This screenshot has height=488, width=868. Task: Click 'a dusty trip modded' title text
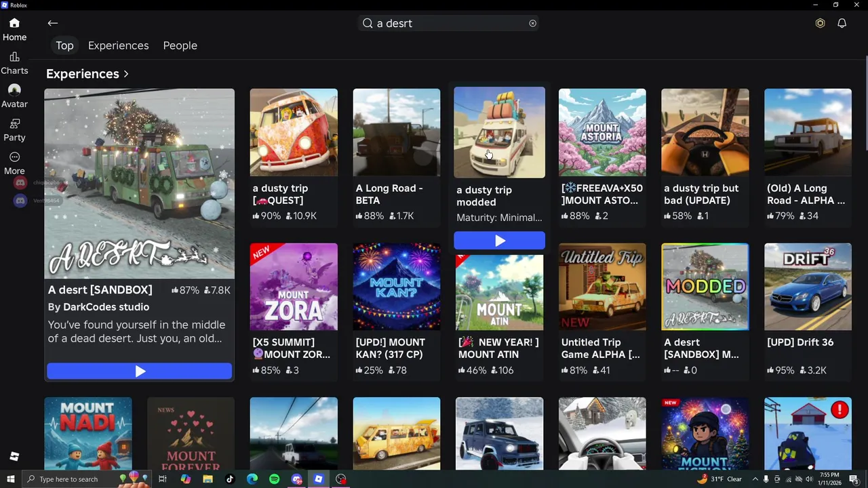coord(484,196)
